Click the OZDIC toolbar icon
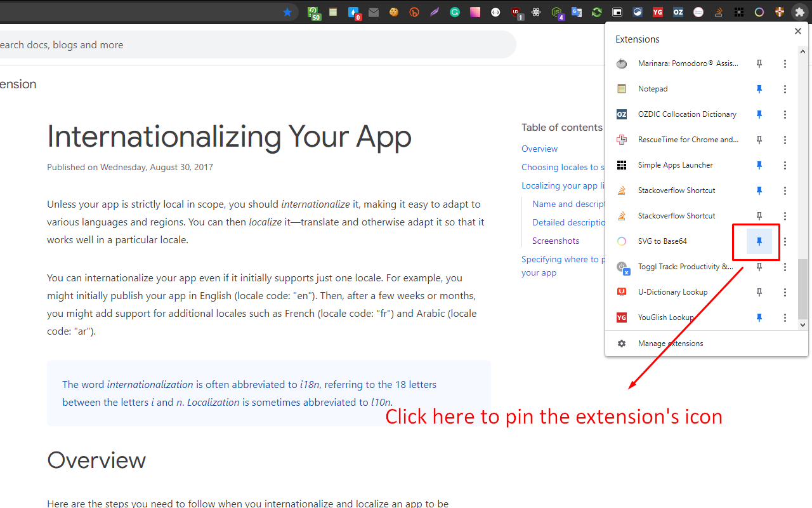This screenshot has height=508, width=812. click(678, 12)
